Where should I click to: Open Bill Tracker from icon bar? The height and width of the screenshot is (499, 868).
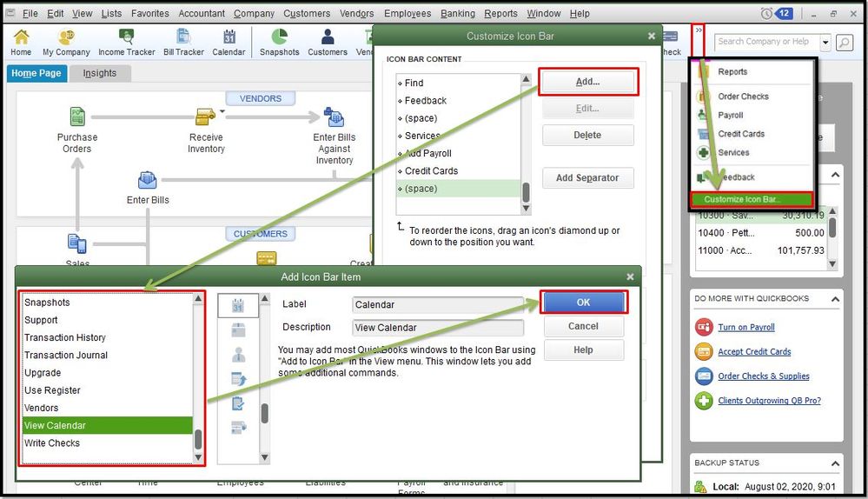(x=184, y=42)
